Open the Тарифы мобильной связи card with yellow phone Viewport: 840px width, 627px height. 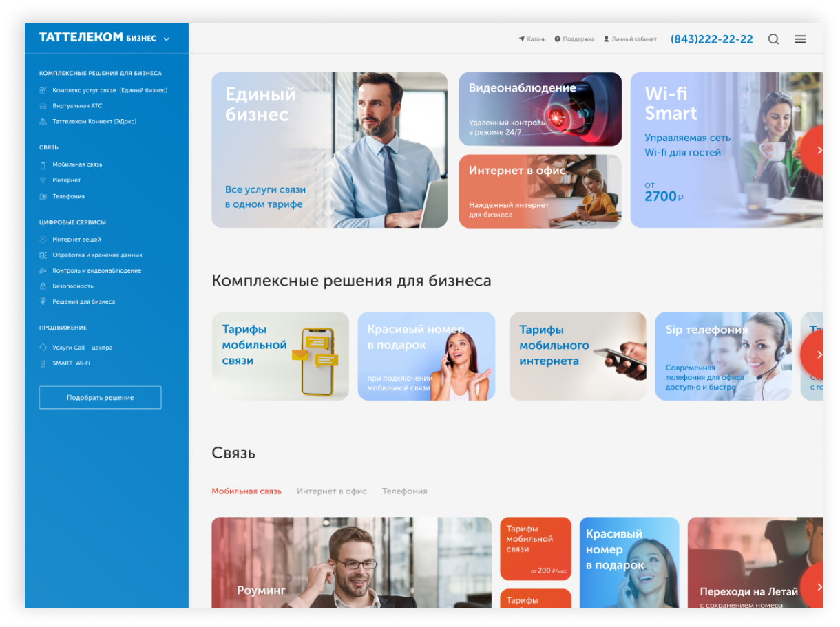click(280, 357)
